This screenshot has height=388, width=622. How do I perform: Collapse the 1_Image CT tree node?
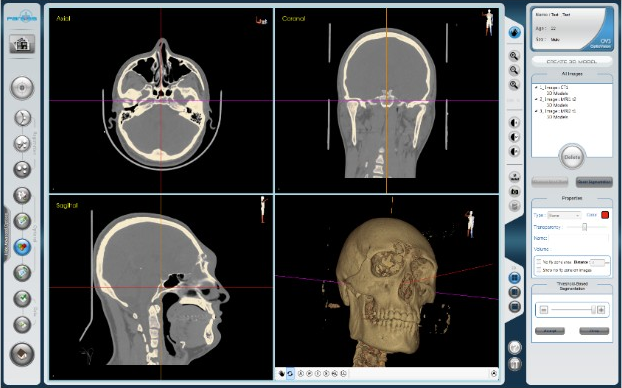[536, 87]
